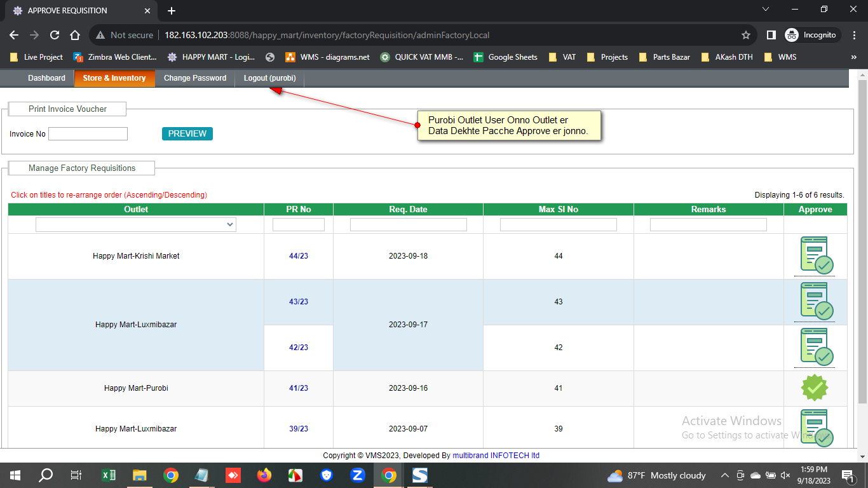This screenshot has height=488, width=868.
Task: Expand the Chrome tab search chevron
Action: click(765, 10)
